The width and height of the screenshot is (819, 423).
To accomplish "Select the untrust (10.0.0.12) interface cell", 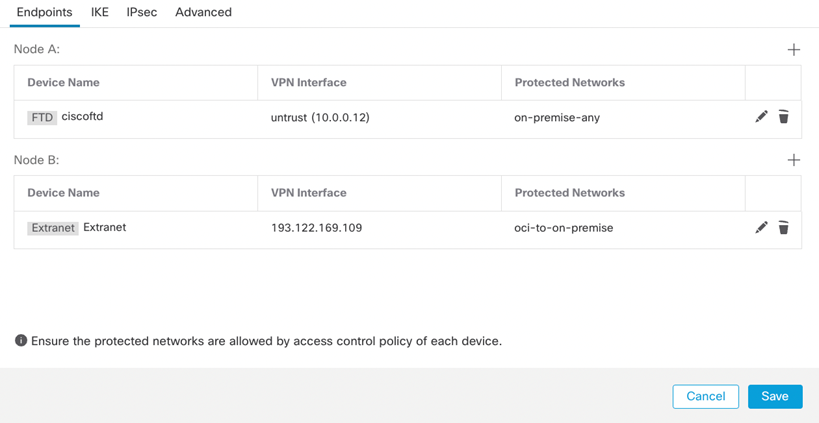I will click(x=320, y=118).
